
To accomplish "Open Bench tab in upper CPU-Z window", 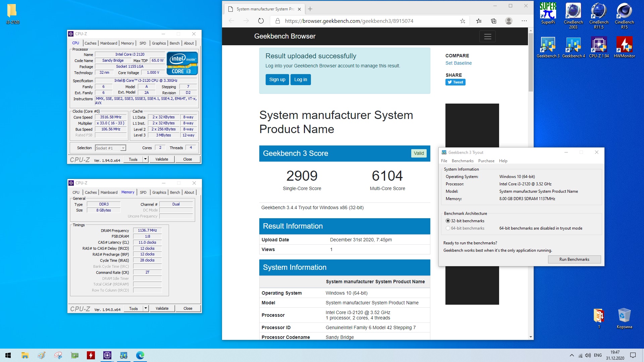I will click(175, 43).
